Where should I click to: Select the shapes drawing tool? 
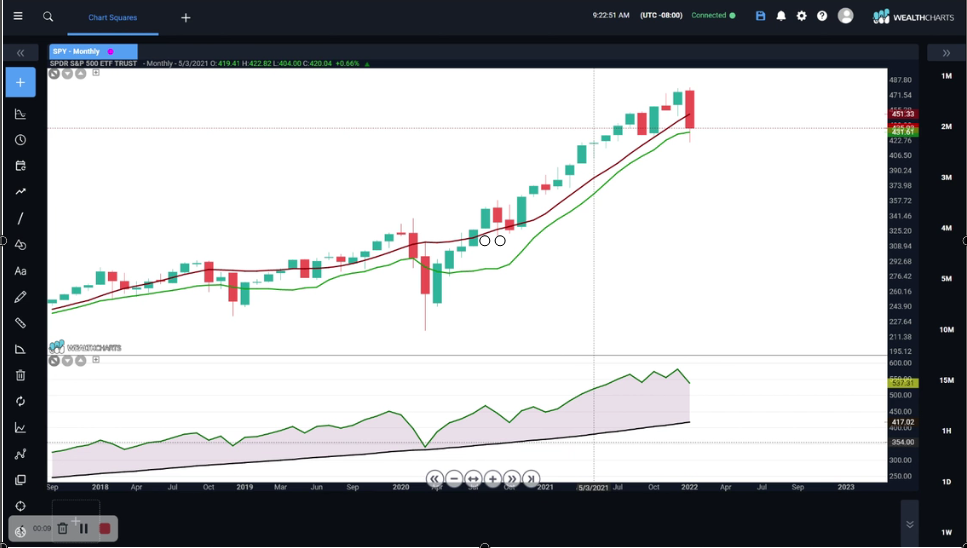tap(20, 245)
